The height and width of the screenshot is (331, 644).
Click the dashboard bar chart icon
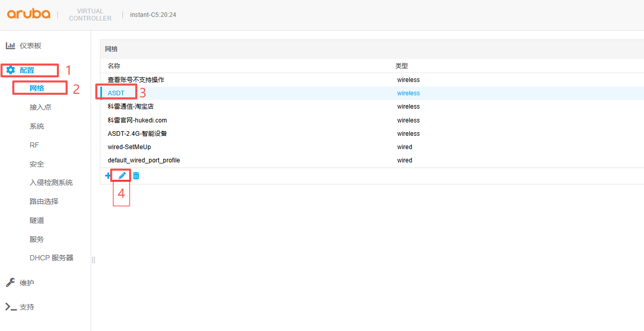(10, 46)
